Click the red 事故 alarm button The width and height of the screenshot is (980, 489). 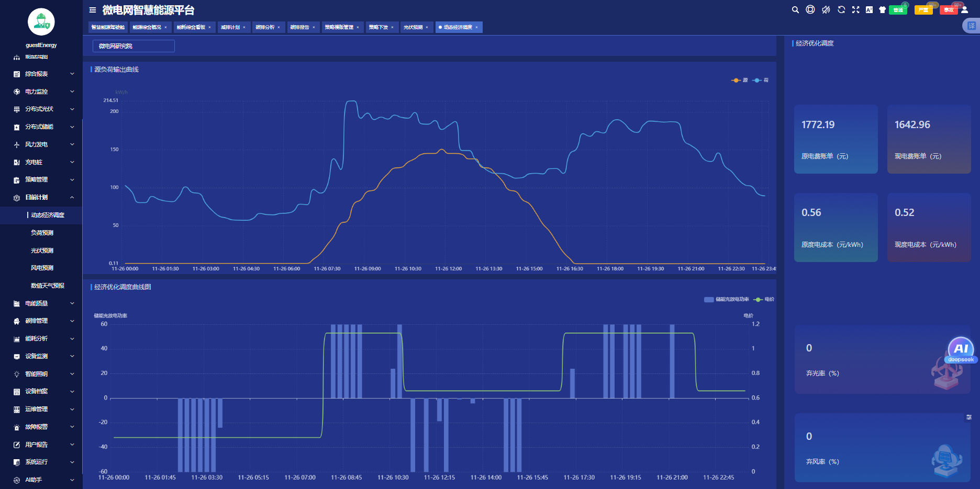coord(949,10)
